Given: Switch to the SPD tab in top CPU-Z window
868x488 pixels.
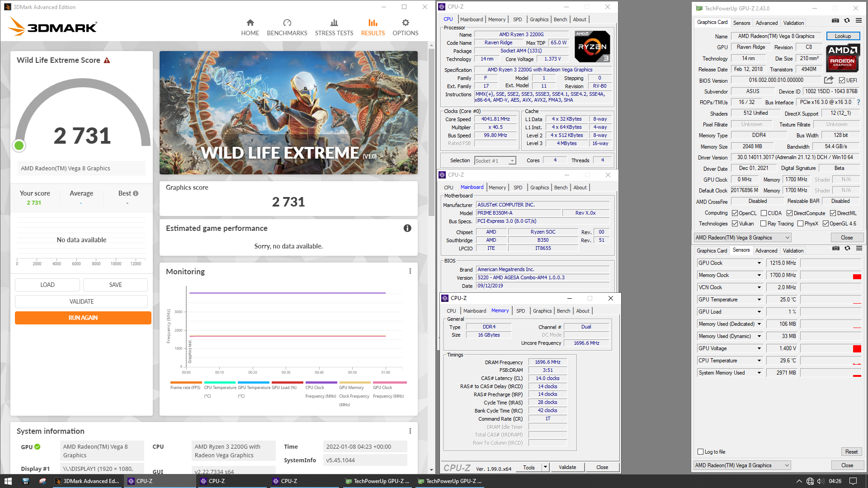Looking at the screenshot, I should point(517,19).
